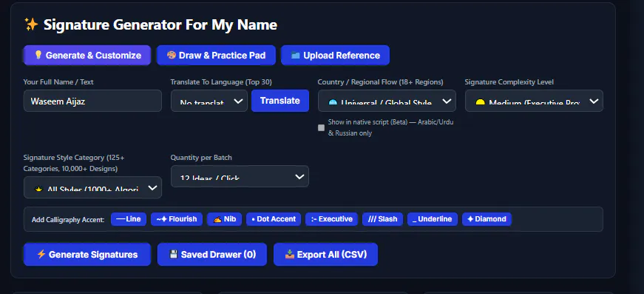Open the Translate To Language dropdown
This screenshot has height=294, width=644.
point(209,101)
